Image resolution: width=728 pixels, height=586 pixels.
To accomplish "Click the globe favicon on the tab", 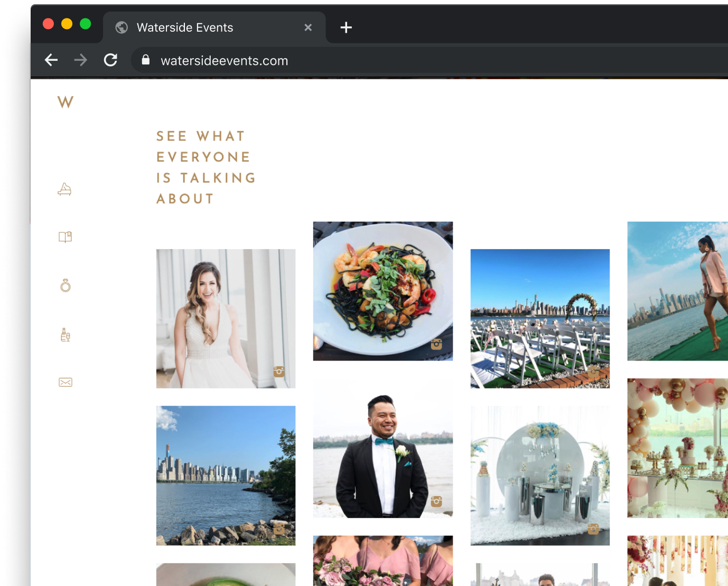I will click(122, 27).
